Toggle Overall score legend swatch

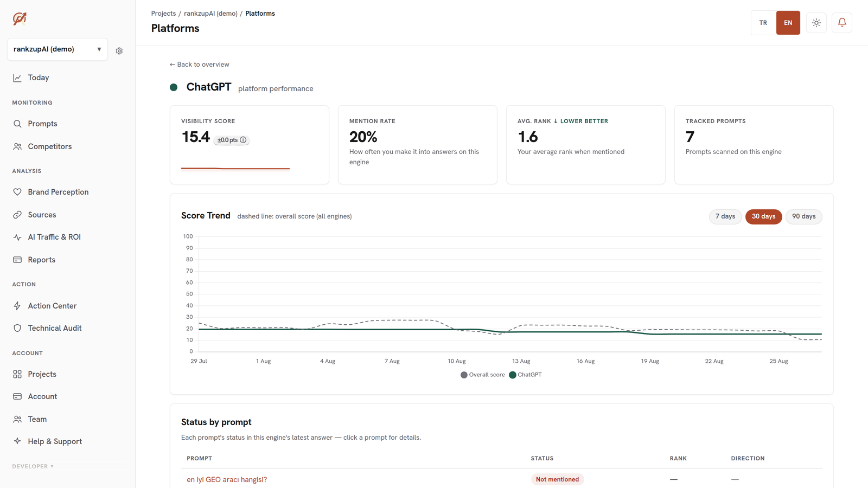pos(464,375)
